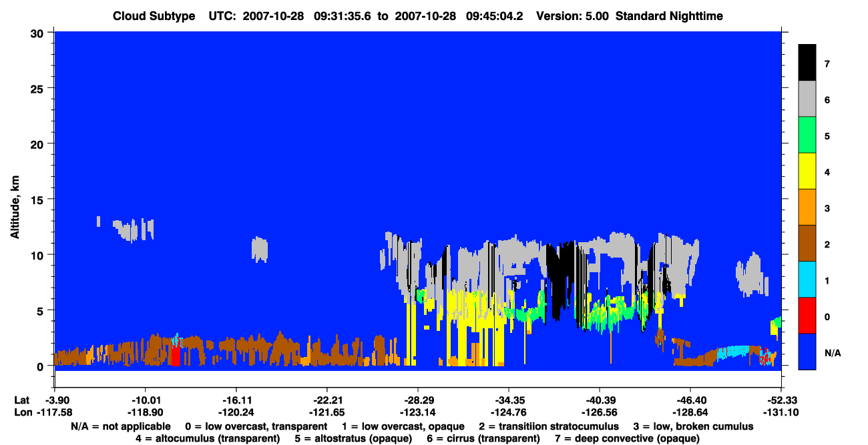Click longitude value -118.90
The height and width of the screenshot is (445, 868).
point(145,412)
